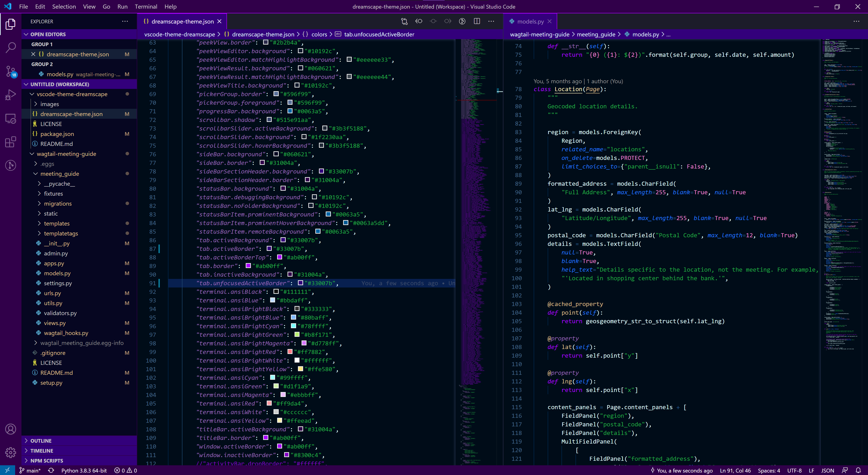Click the Accounts icon in activity bar

click(x=11, y=429)
